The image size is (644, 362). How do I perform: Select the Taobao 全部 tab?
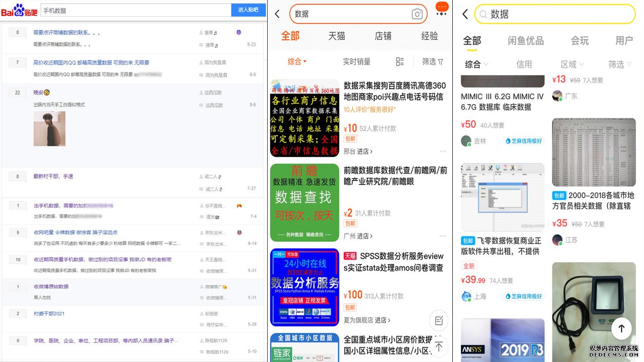tap(290, 36)
